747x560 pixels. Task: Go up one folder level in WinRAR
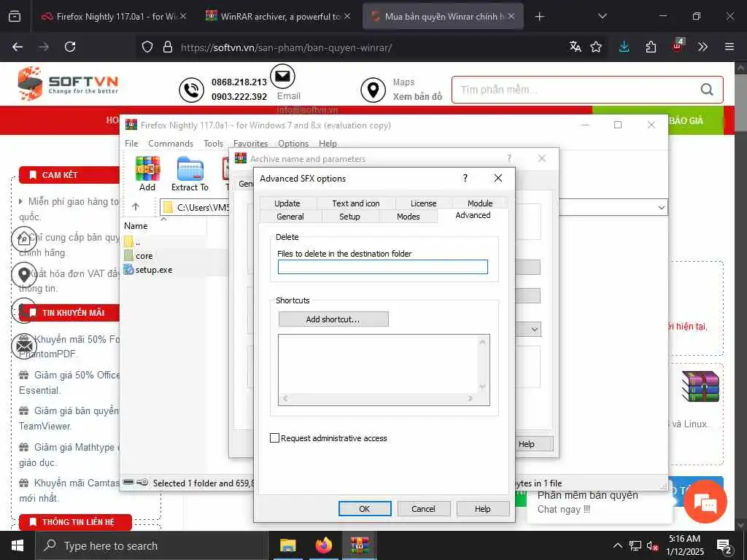[x=136, y=206]
